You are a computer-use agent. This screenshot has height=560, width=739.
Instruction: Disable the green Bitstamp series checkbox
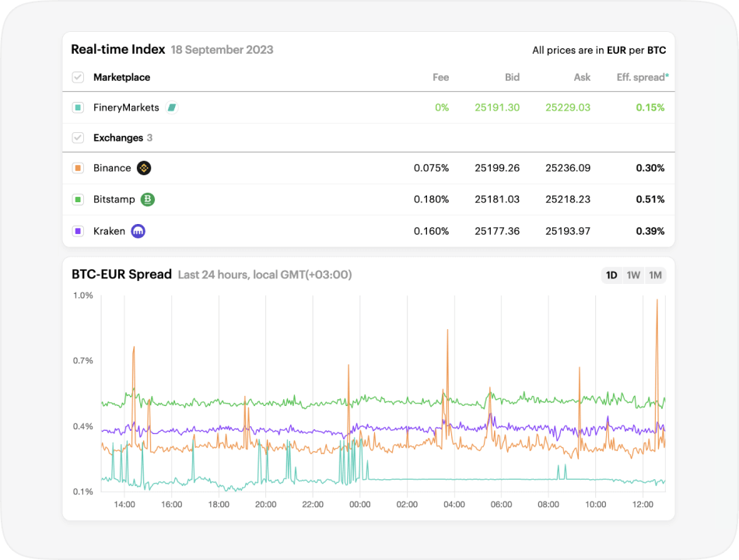click(x=78, y=199)
